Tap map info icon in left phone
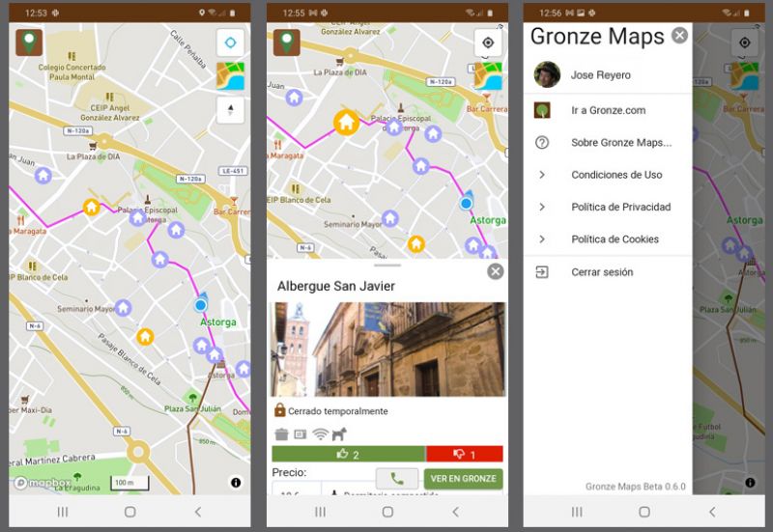The height and width of the screenshot is (532, 773). [236, 482]
